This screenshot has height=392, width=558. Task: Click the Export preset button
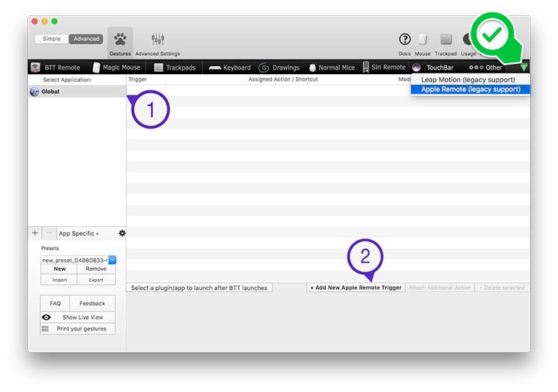[96, 280]
